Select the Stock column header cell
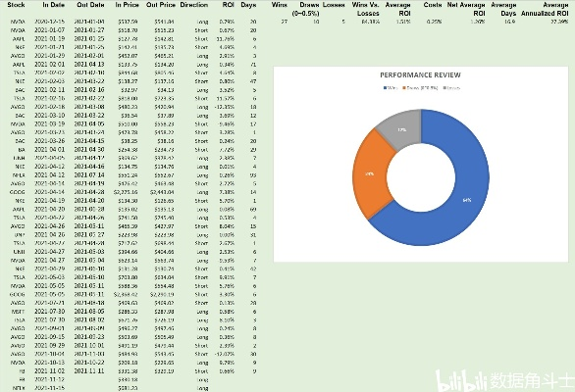This screenshot has height=392, width=575. tap(16, 5)
